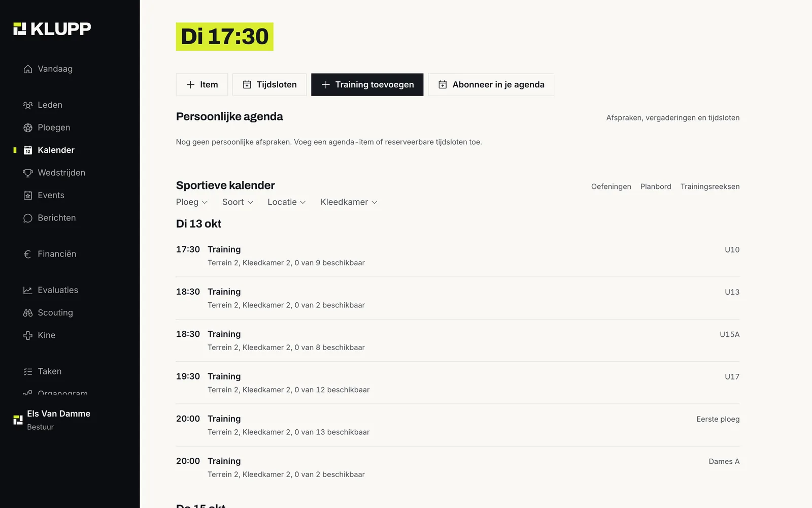812x508 pixels.
Task: Expand the Ploeg filter dropdown
Action: [192, 202]
